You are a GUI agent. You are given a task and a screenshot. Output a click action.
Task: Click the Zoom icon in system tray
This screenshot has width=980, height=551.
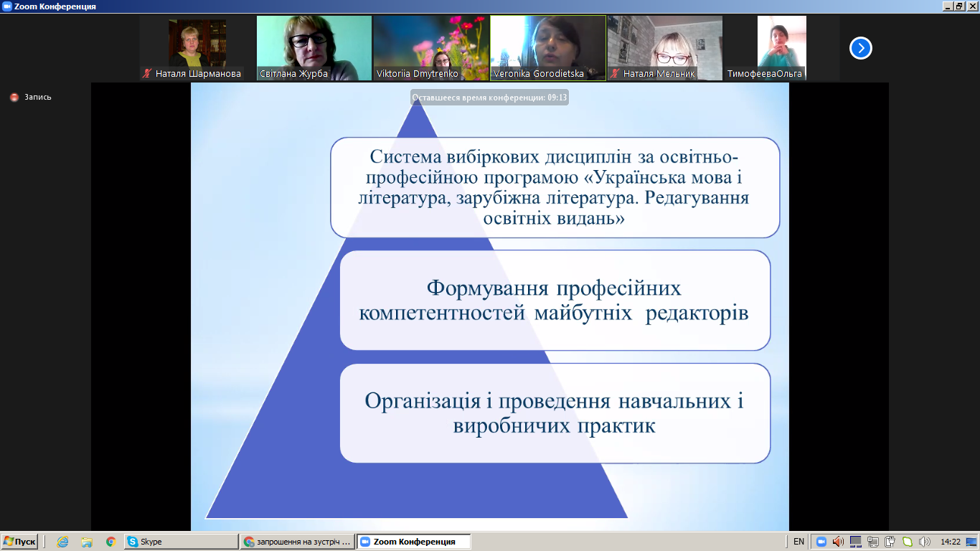821,542
